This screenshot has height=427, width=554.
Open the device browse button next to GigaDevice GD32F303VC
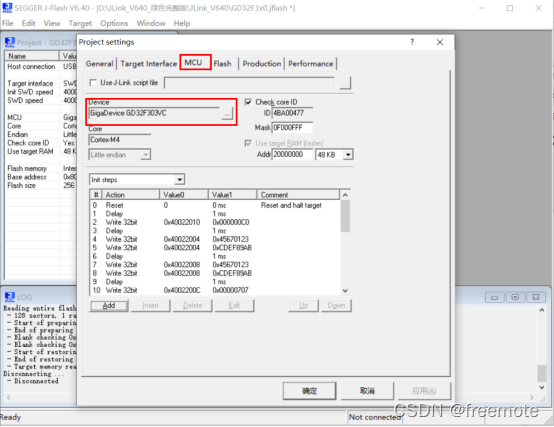pos(227,114)
